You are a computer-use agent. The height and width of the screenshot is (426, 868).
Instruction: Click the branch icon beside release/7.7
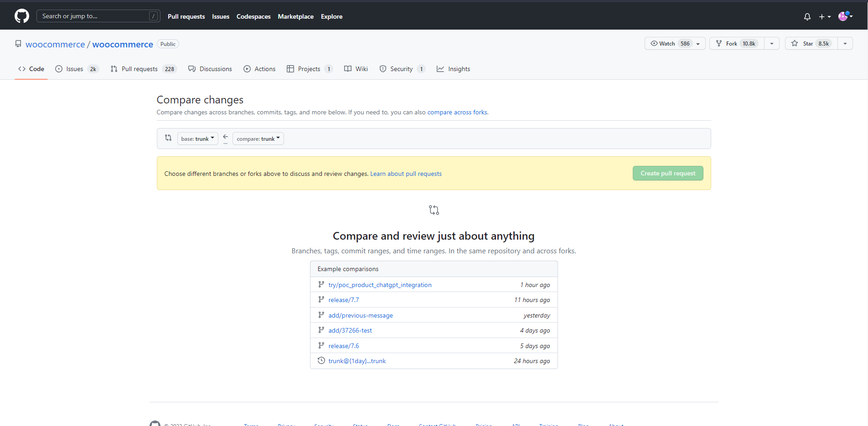click(x=321, y=299)
